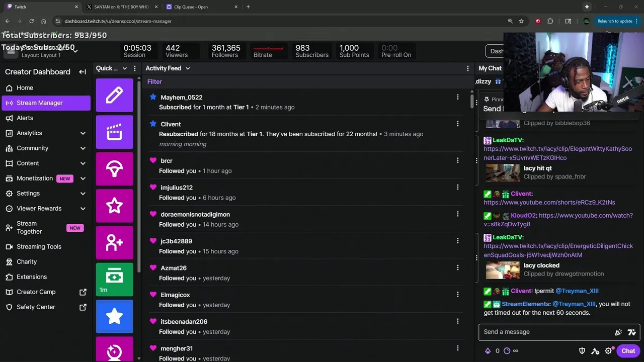Open options for Clivent resubscription entry

tap(457, 124)
